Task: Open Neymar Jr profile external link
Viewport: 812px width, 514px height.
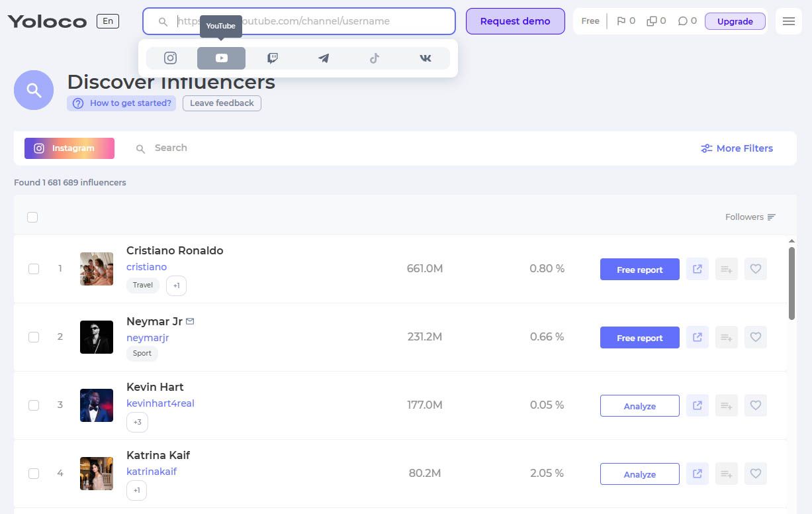Action: [x=698, y=337]
